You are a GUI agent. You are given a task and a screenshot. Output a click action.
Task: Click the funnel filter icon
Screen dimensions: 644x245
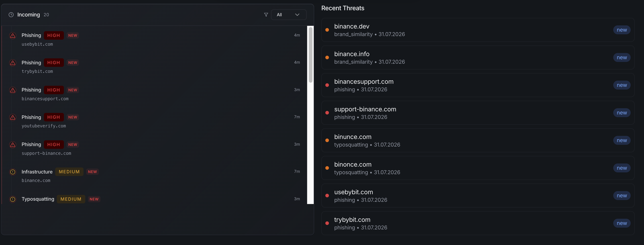coord(266,15)
